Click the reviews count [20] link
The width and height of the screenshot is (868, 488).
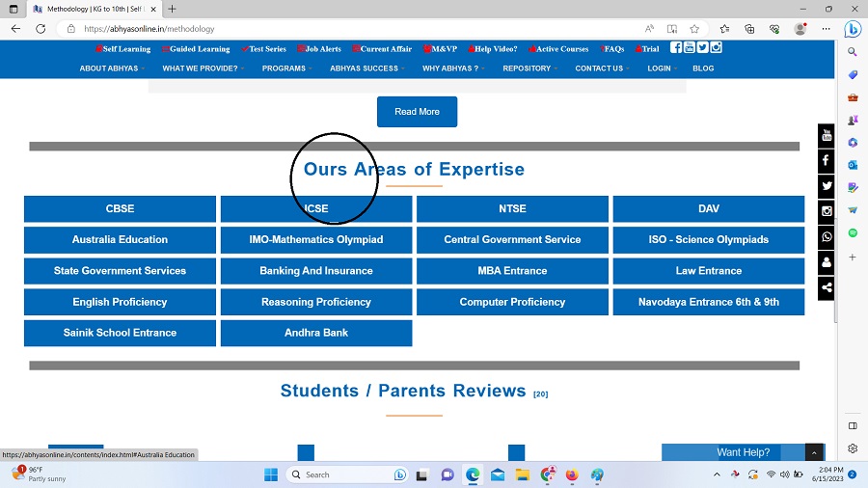[x=540, y=393]
